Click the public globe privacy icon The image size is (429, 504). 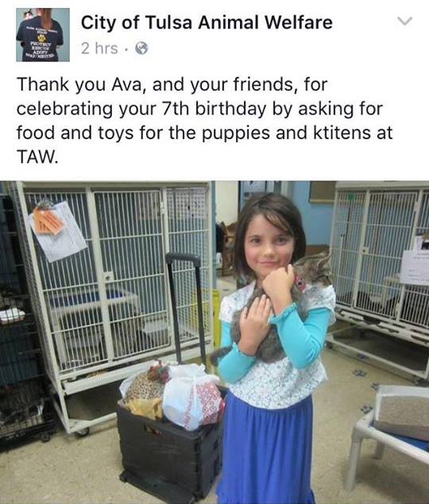click(141, 48)
